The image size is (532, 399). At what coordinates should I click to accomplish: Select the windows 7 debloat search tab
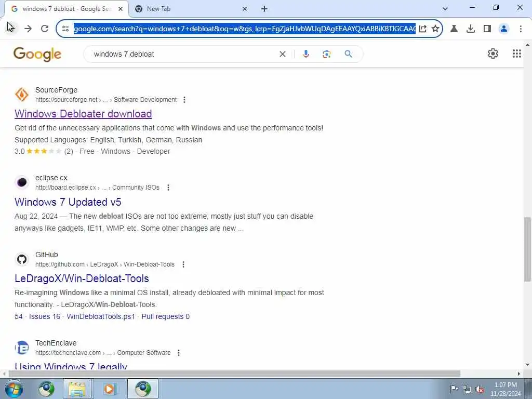[66, 9]
